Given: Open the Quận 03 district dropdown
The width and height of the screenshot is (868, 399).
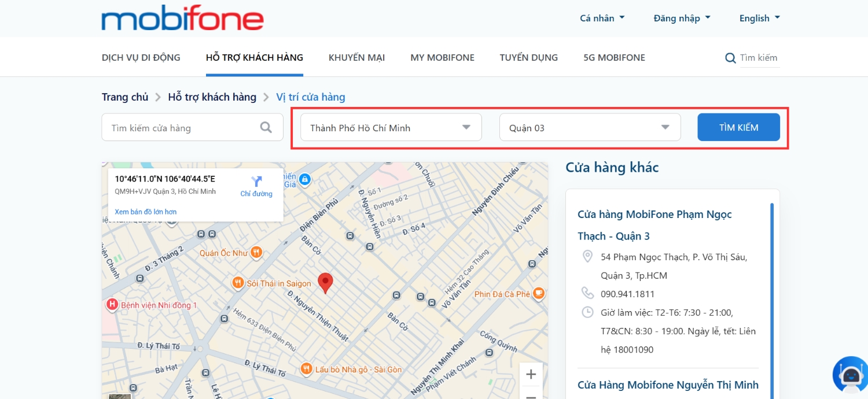Looking at the screenshot, I should click(x=590, y=127).
